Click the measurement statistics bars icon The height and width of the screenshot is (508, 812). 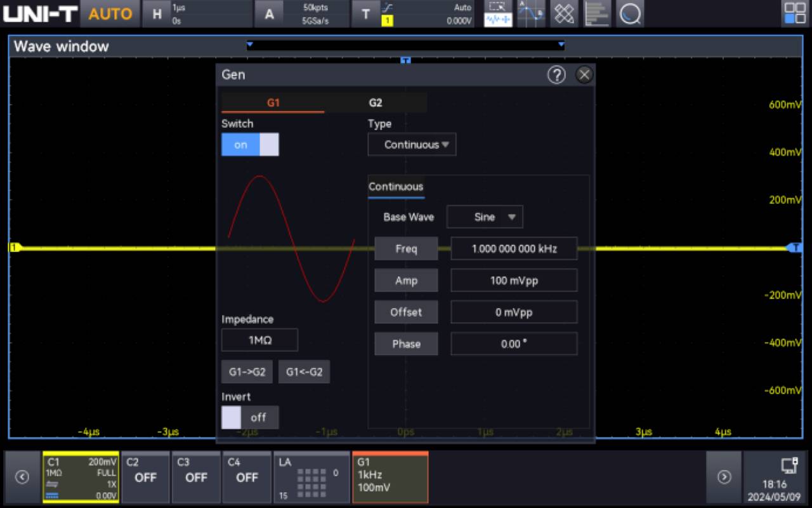tap(597, 13)
